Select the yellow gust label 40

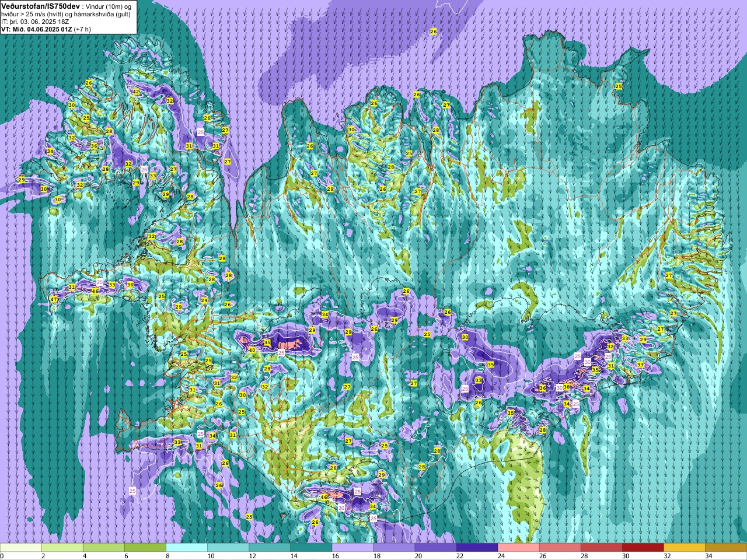tap(252, 350)
